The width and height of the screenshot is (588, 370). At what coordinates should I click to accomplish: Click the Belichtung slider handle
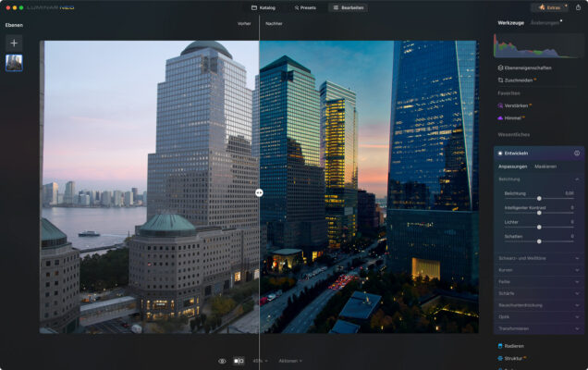[x=539, y=198]
